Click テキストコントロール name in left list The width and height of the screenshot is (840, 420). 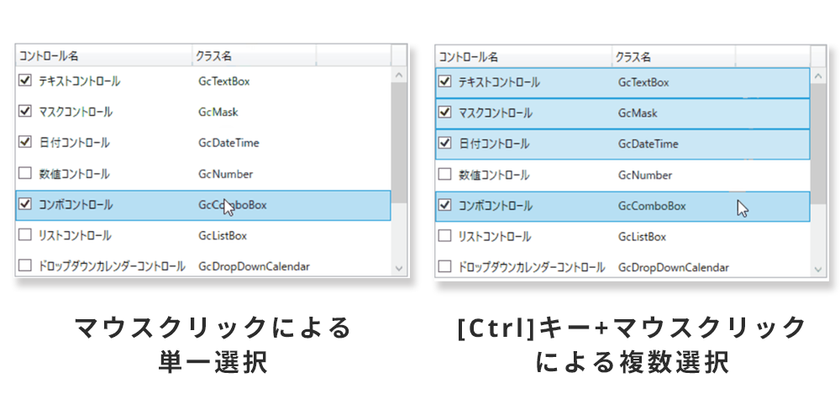(x=79, y=81)
